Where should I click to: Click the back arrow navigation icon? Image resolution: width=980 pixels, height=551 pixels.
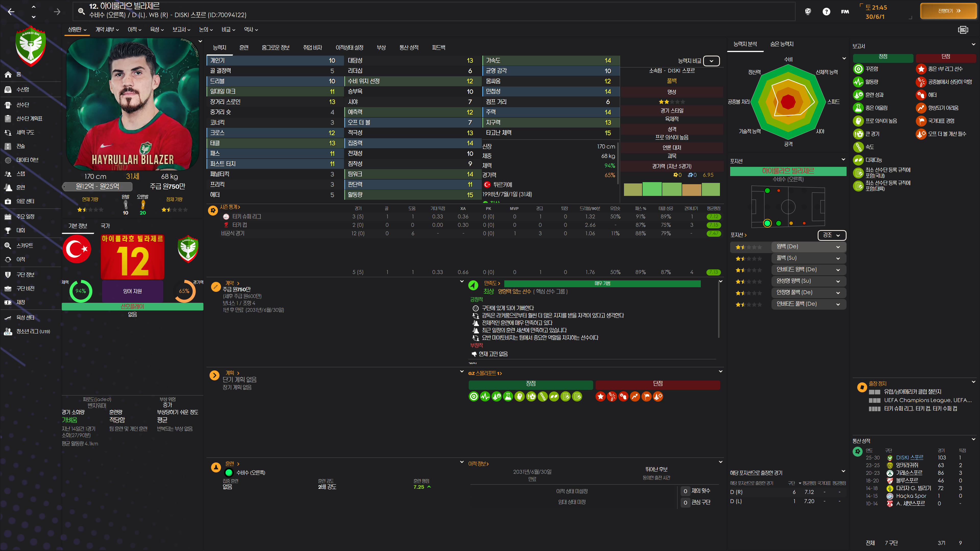11,12
